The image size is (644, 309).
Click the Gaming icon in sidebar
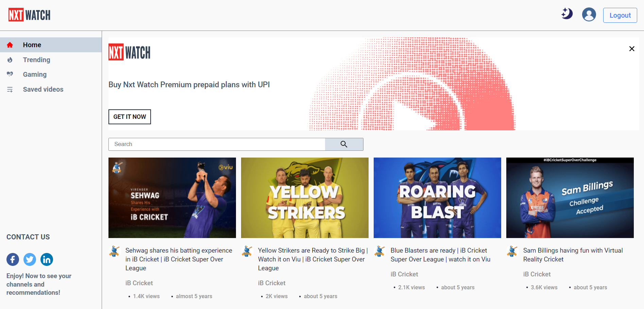coord(10,74)
